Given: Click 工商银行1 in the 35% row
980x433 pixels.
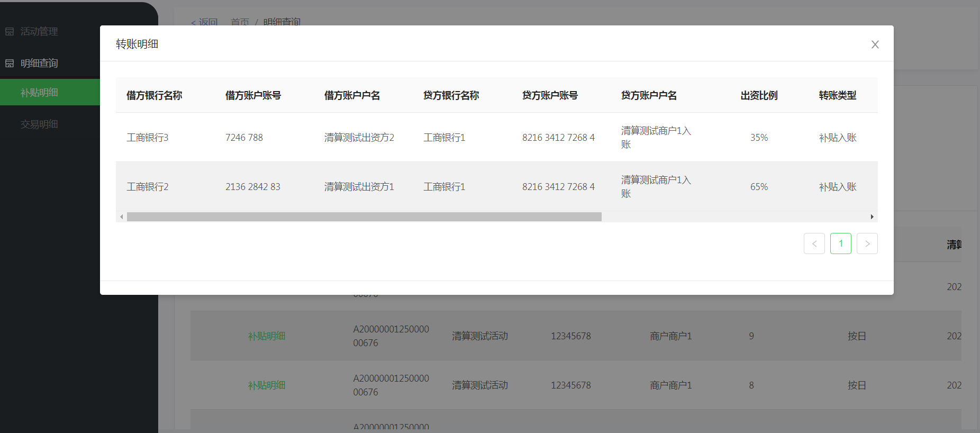Looking at the screenshot, I should [x=444, y=138].
